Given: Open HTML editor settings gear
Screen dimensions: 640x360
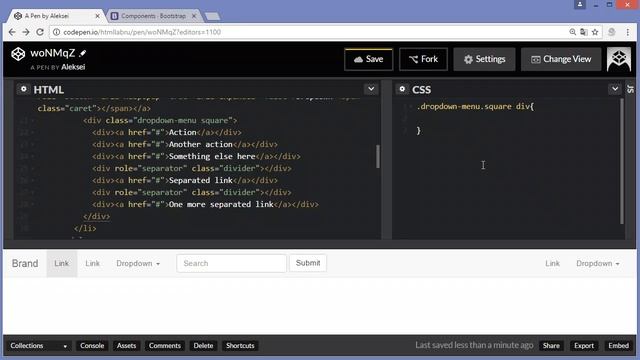Looking at the screenshot, I should (23, 89).
